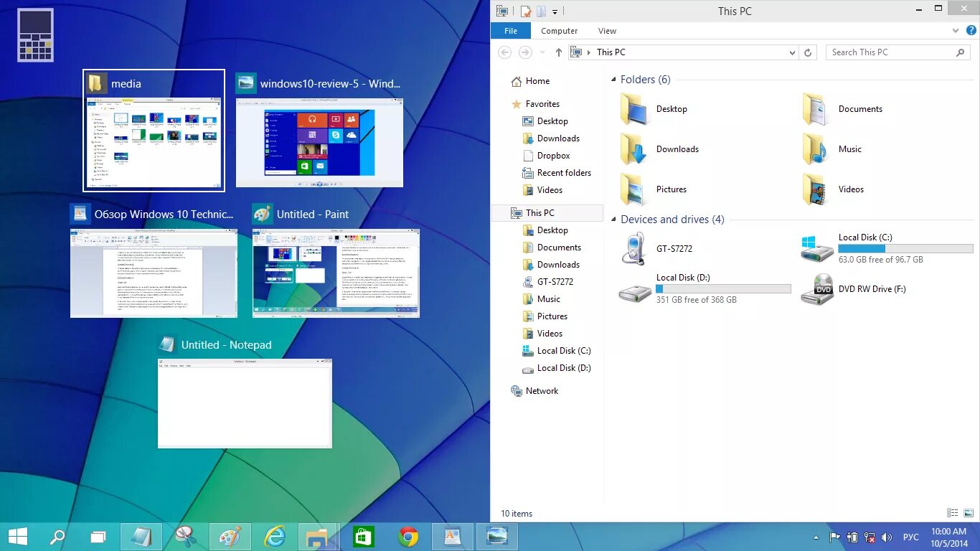Open the address bar history dropdown
This screenshot has height=551, width=980.
792,52
